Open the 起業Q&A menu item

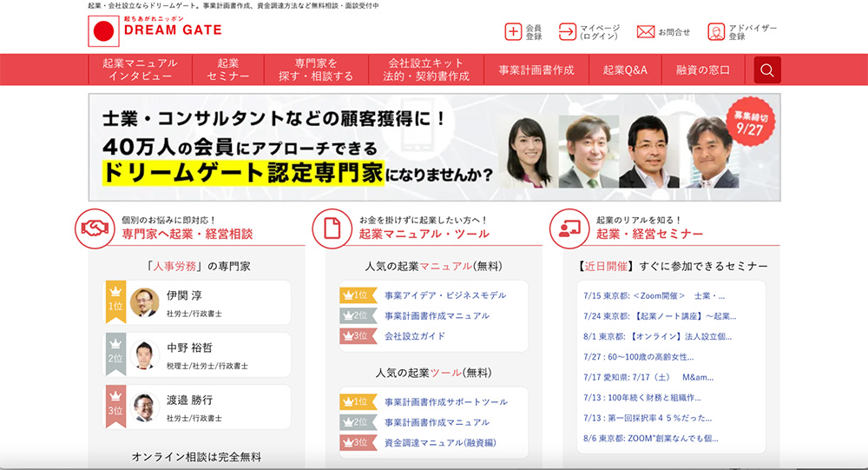pos(625,70)
